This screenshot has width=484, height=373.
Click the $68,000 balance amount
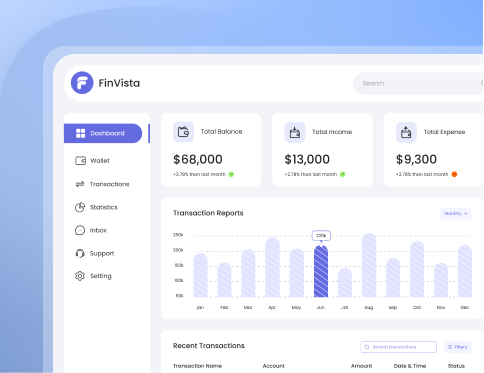(198, 159)
